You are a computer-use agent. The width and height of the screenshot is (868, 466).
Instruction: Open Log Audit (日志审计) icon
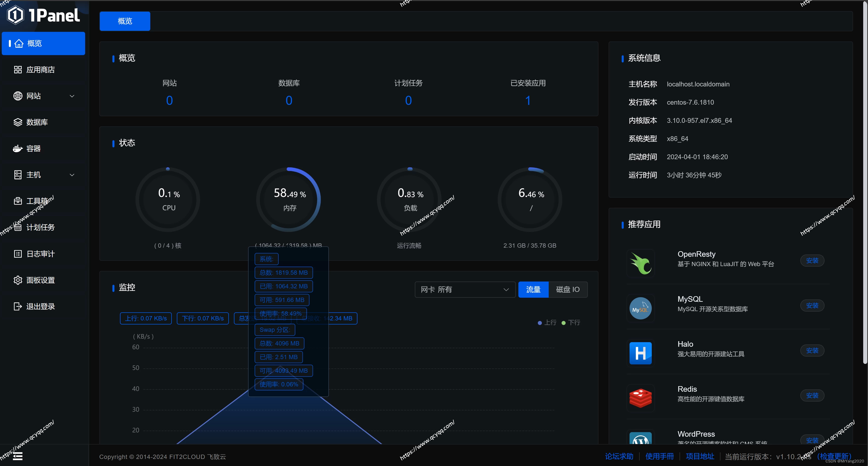click(18, 254)
